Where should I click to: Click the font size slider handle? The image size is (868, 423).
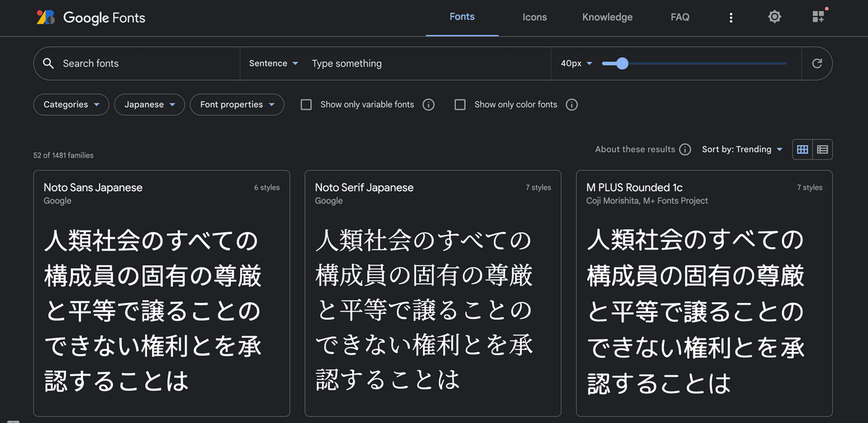pyautogui.click(x=622, y=64)
